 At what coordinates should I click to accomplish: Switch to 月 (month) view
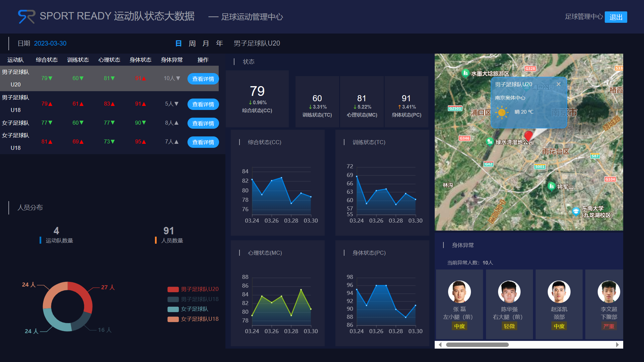[206, 44]
